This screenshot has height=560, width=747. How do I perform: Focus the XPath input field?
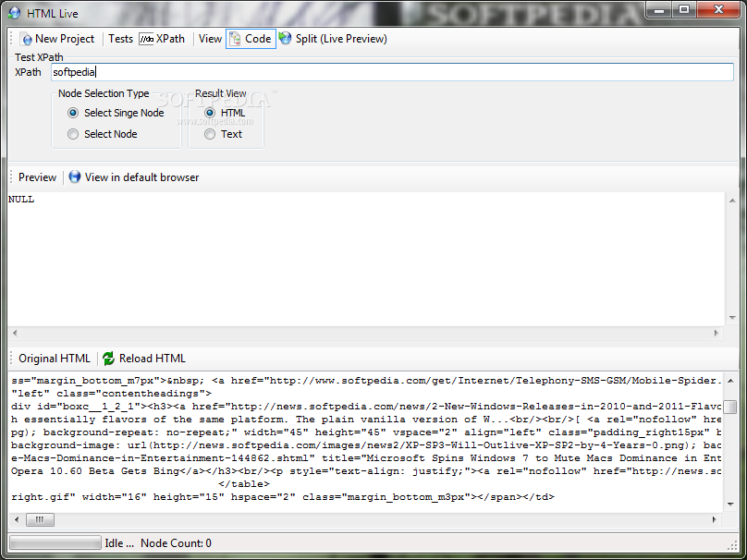(392, 72)
